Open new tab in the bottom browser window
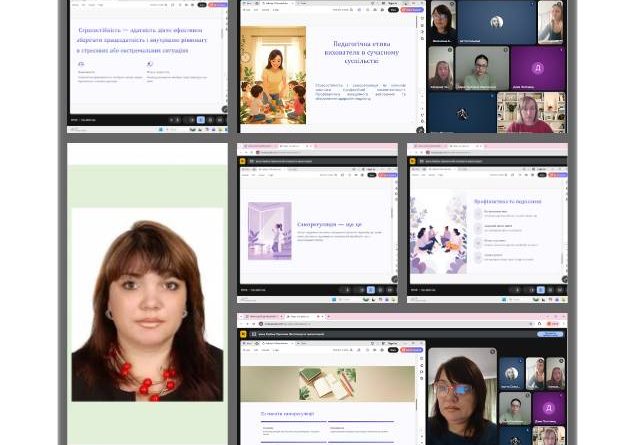Screen dimensions: 620x445 pyautogui.click(x=329, y=316)
